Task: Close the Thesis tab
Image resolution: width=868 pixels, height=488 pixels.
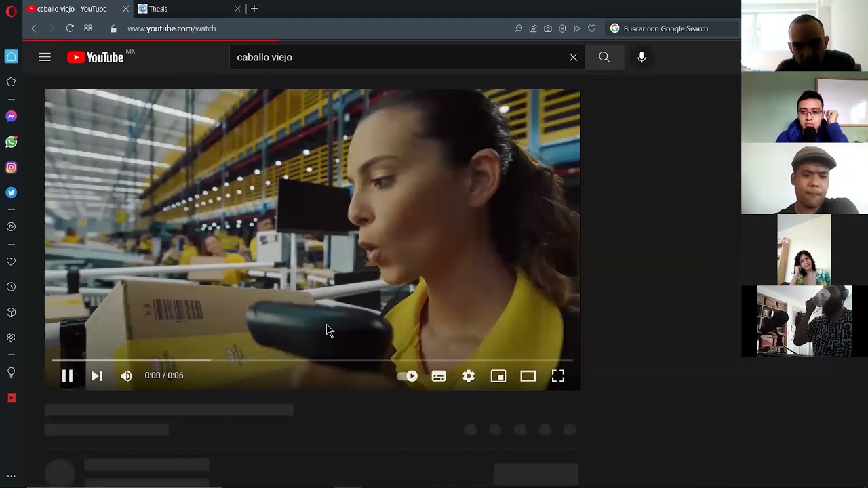Action: (237, 9)
